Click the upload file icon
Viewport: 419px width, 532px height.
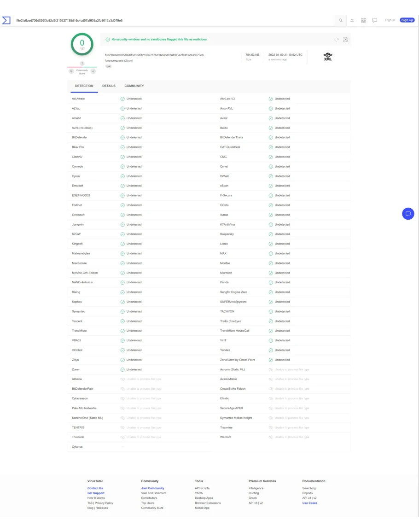pyautogui.click(x=352, y=20)
